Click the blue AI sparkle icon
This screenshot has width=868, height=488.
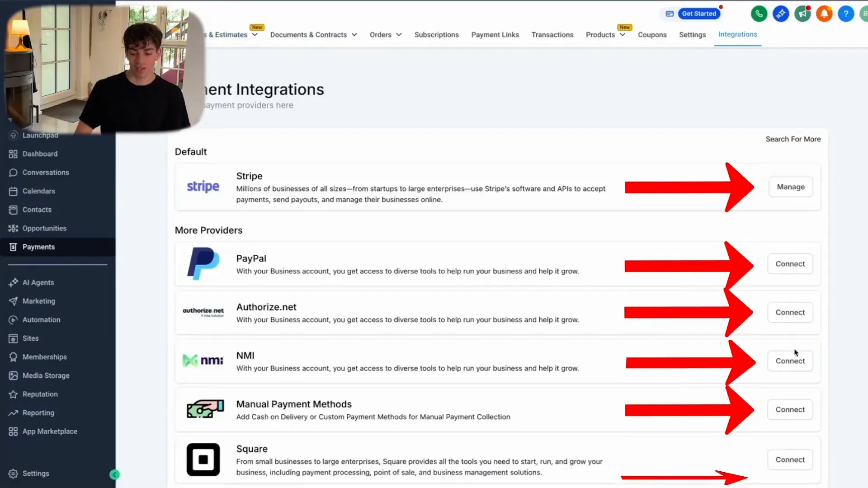pyautogui.click(x=780, y=14)
